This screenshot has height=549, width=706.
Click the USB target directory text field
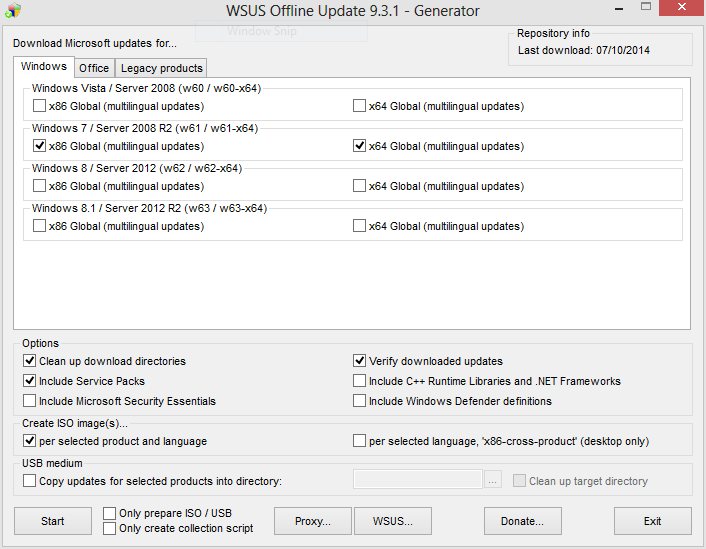(x=418, y=480)
